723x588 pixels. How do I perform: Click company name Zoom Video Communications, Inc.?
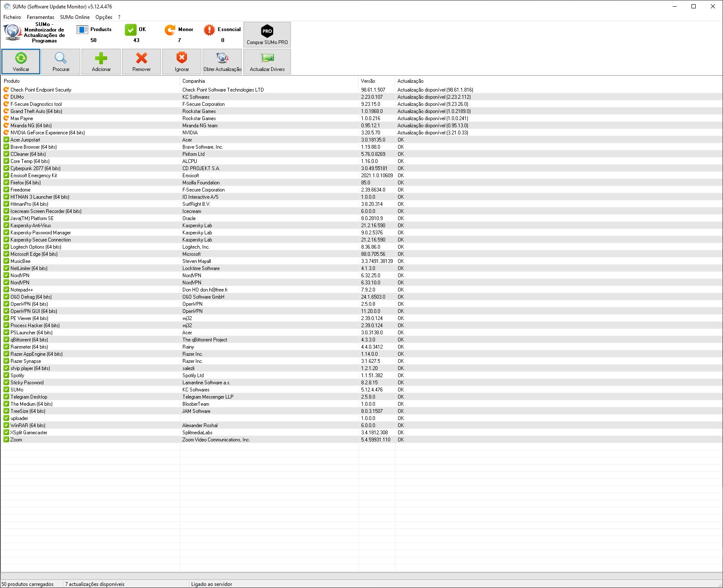point(216,440)
